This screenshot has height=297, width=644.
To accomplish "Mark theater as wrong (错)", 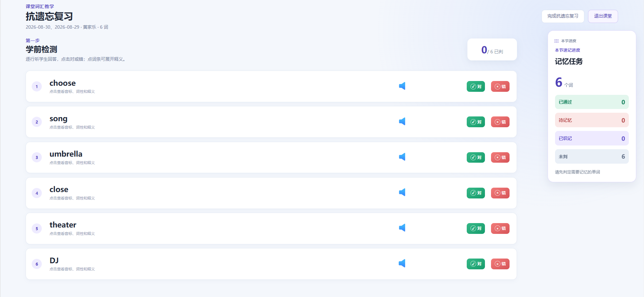I will click(500, 228).
